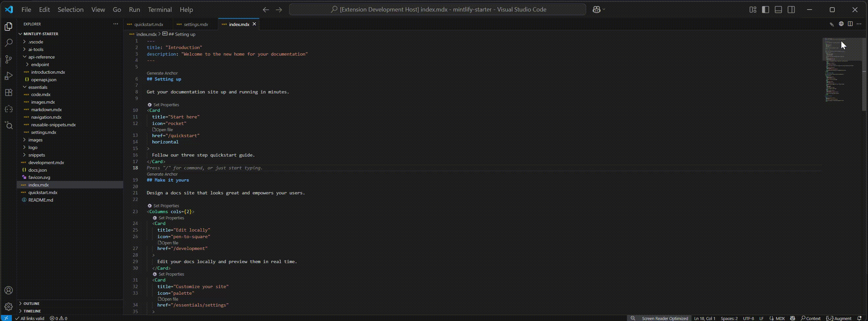Open favicon.svg in the Explorer

(39, 177)
